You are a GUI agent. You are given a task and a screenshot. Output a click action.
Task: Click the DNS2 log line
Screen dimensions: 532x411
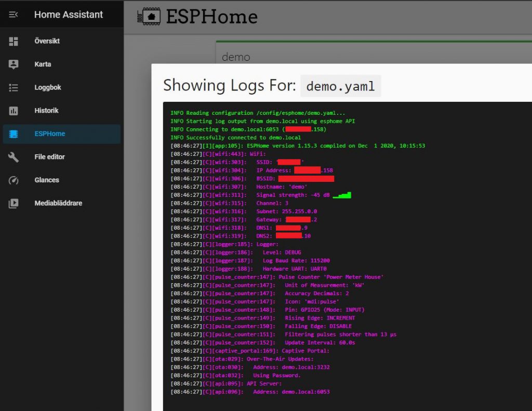[x=241, y=236]
